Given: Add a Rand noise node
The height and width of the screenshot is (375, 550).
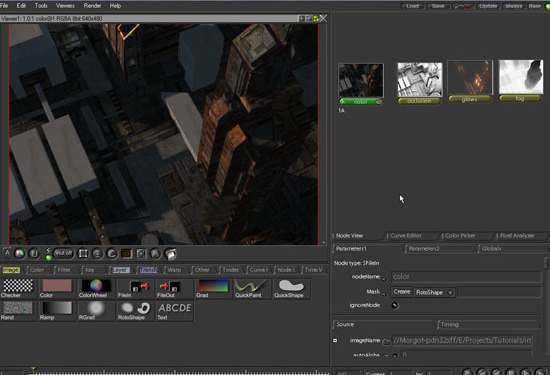Looking at the screenshot, I should pyautogui.click(x=18, y=311).
